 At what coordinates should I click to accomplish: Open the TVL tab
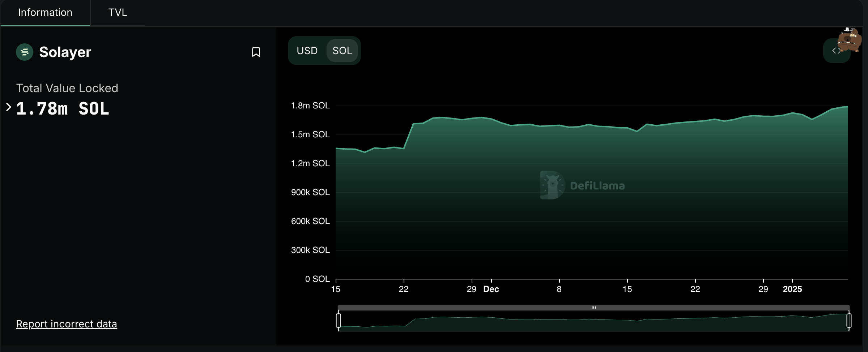(x=118, y=13)
